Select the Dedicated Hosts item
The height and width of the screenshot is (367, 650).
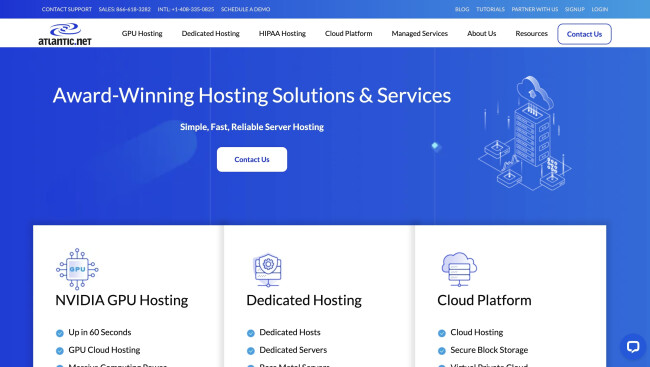click(290, 333)
